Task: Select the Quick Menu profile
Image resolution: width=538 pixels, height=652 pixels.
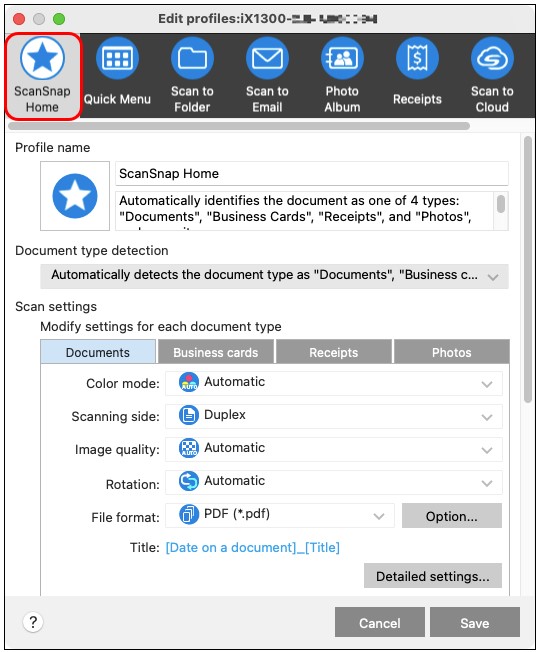Action: 117,77
